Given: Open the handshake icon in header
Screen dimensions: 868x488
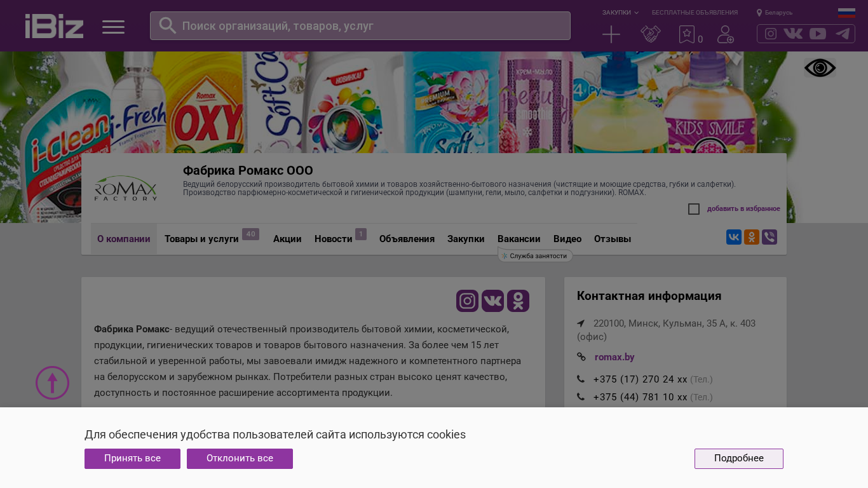Looking at the screenshot, I should click(x=651, y=34).
